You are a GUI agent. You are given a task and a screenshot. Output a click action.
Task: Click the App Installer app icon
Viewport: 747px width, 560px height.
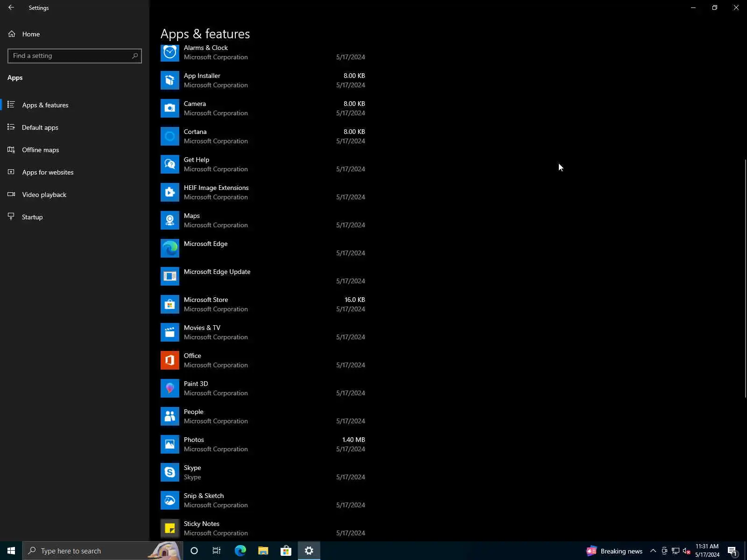point(170,80)
